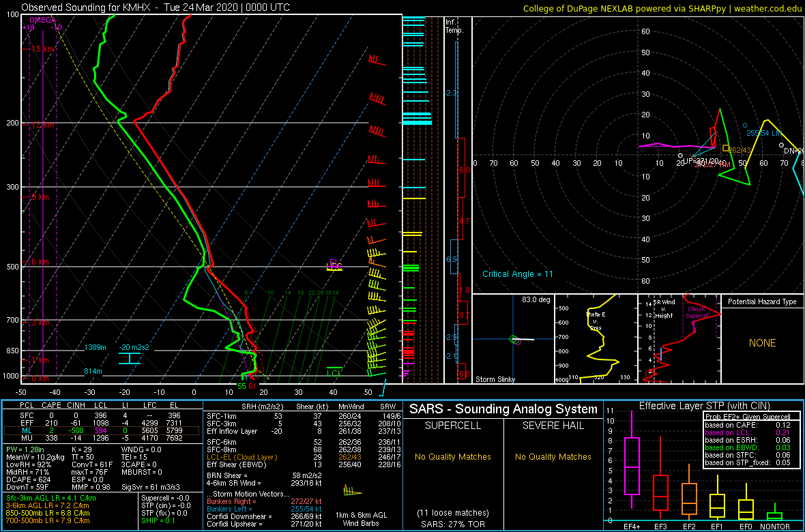Screen dimensions: 805x532
Task: Click the orange '262/43' hodograph label
Action: (740, 150)
